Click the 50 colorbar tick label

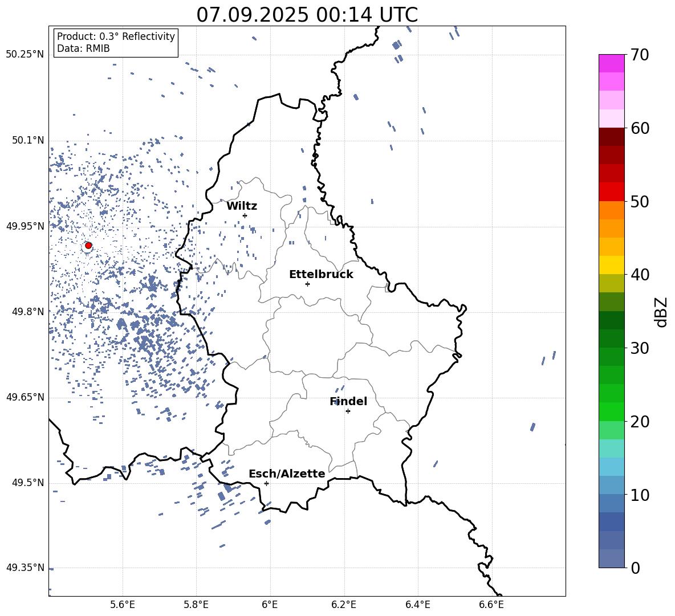pyautogui.click(x=640, y=201)
